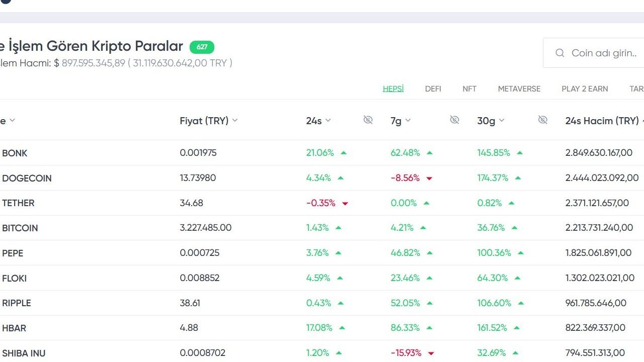Hide the 30g column using eye icon
Screen dimensions: 644x362
(542, 120)
